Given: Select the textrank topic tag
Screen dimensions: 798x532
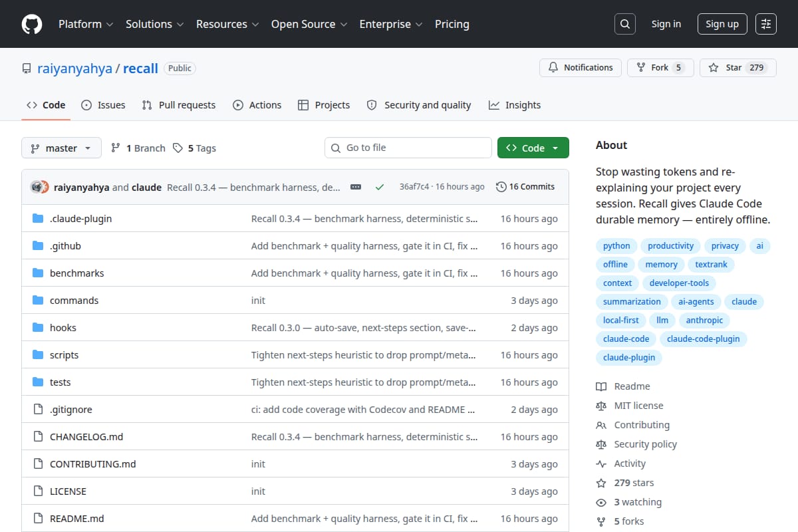Looking at the screenshot, I should click(x=712, y=265).
